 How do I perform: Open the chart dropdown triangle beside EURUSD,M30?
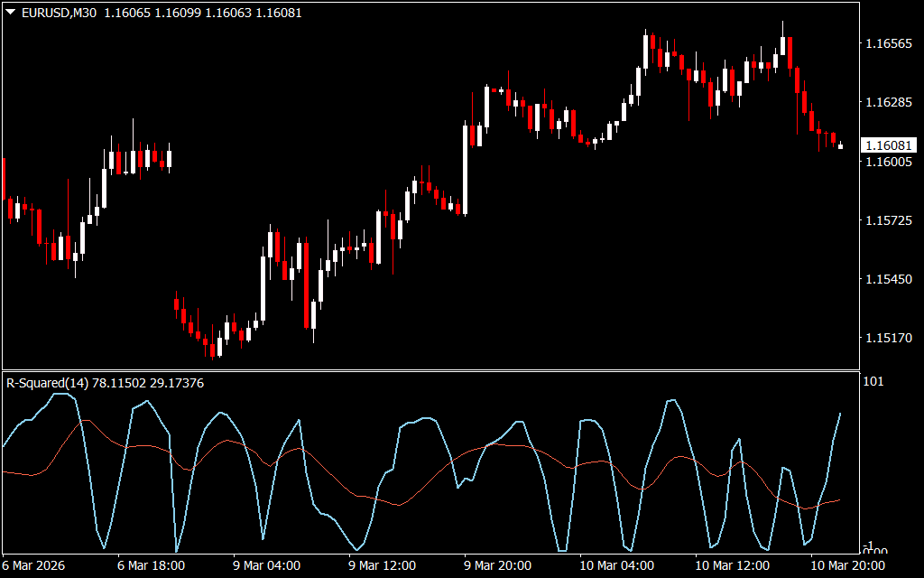pyautogui.click(x=10, y=13)
